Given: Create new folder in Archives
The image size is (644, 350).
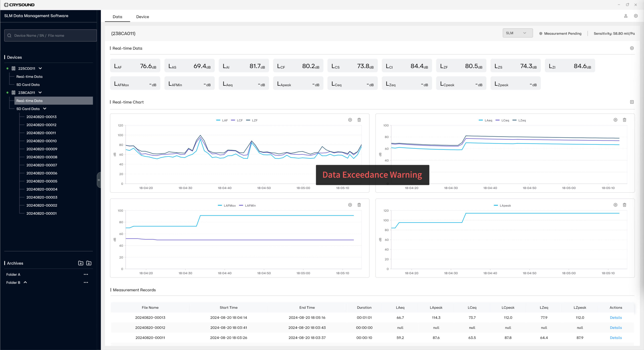Looking at the screenshot, I should [80, 263].
